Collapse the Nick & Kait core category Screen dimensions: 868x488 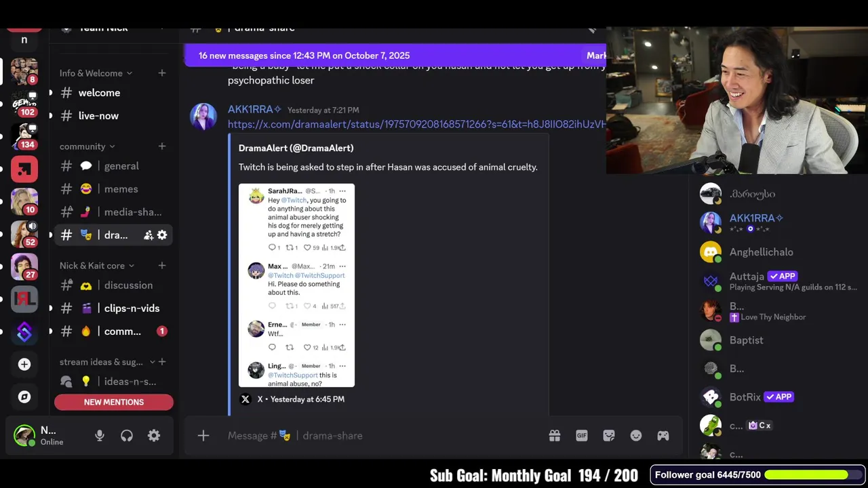pos(97,266)
